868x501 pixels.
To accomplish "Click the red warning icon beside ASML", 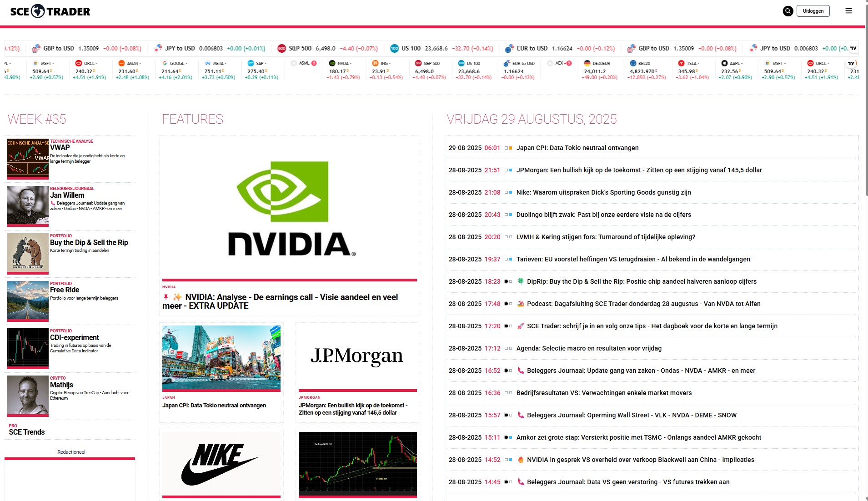I will [314, 63].
